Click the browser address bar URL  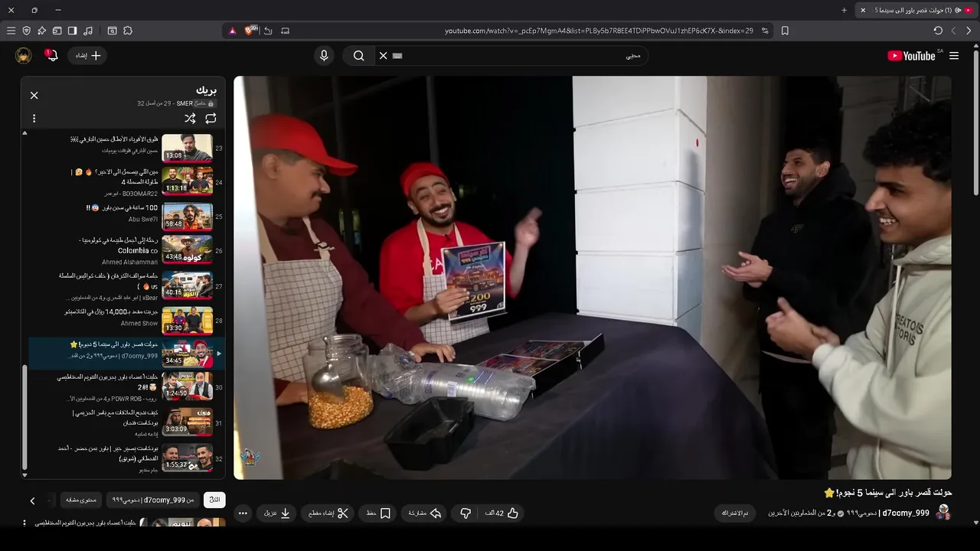(599, 31)
